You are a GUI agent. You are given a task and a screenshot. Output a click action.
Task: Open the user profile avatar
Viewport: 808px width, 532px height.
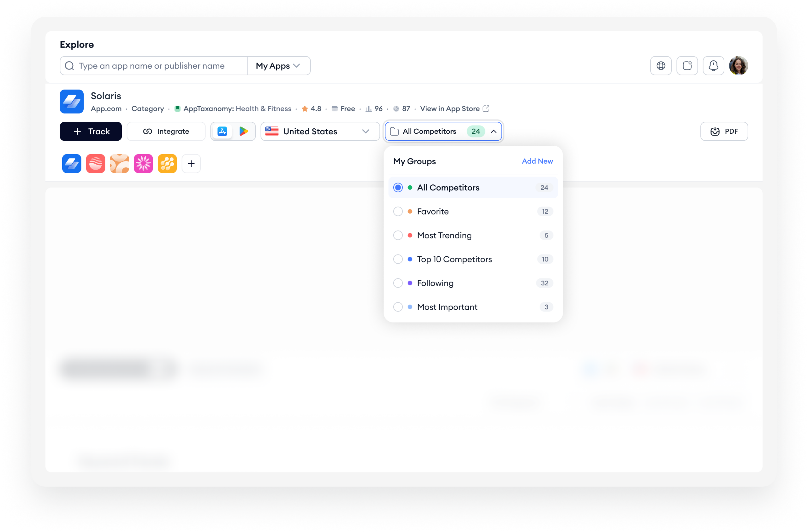738,66
